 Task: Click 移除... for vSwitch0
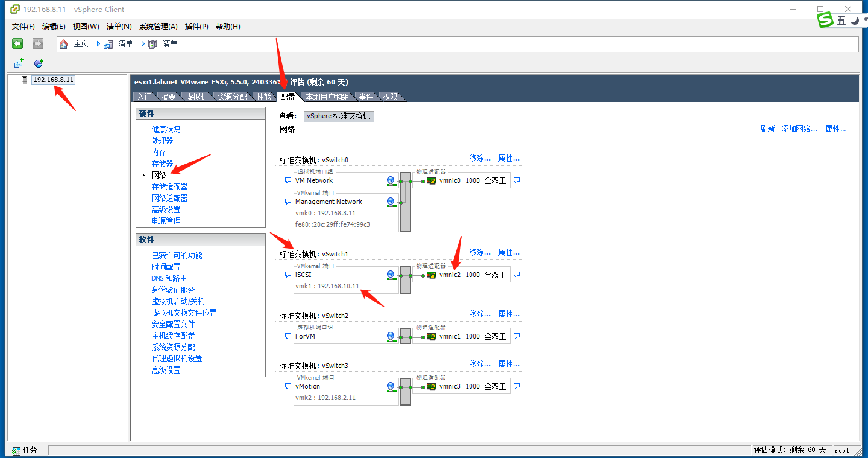pyautogui.click(x=480, y=158)
